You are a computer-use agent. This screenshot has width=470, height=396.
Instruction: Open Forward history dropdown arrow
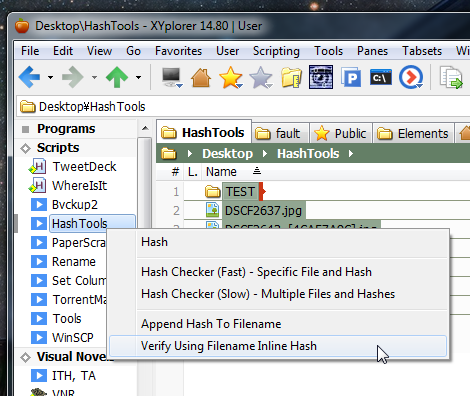94,77
